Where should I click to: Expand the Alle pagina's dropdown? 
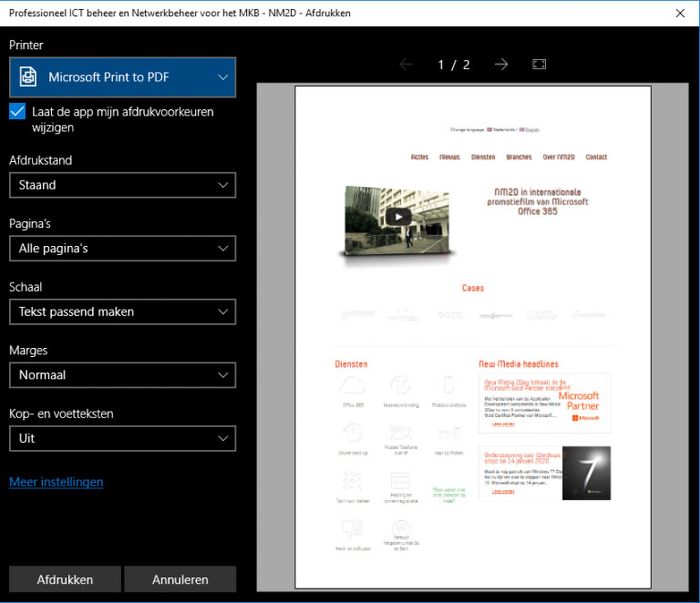[122, 248]
